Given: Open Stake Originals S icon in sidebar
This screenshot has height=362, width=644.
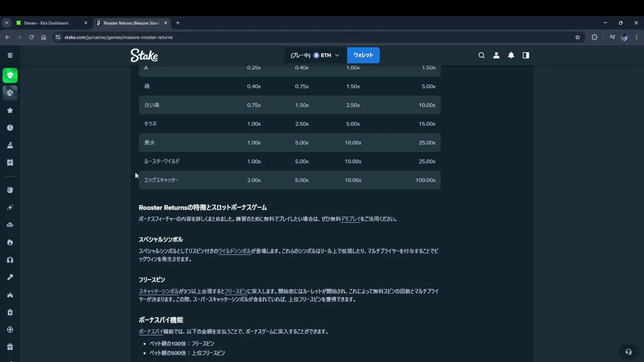Looking at the screenshot, I should click(10, 190).
